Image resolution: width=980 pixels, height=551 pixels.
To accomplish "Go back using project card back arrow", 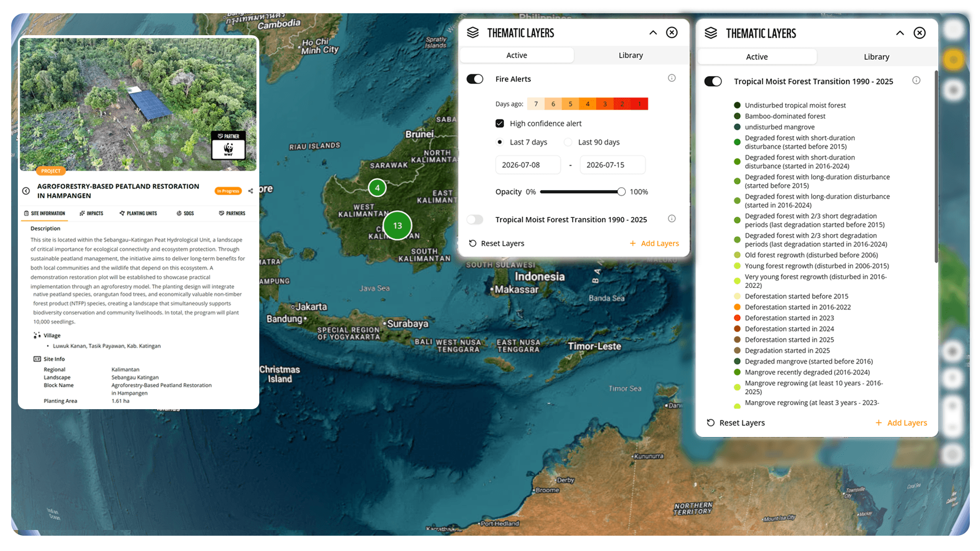I will 26,191.
